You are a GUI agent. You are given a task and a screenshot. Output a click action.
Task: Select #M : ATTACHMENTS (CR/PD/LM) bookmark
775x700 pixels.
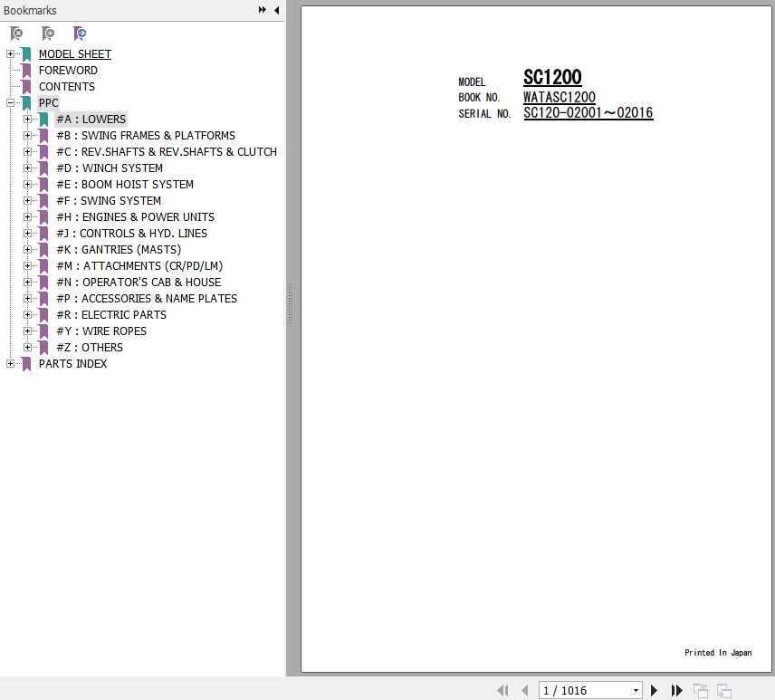click(139, 266)
